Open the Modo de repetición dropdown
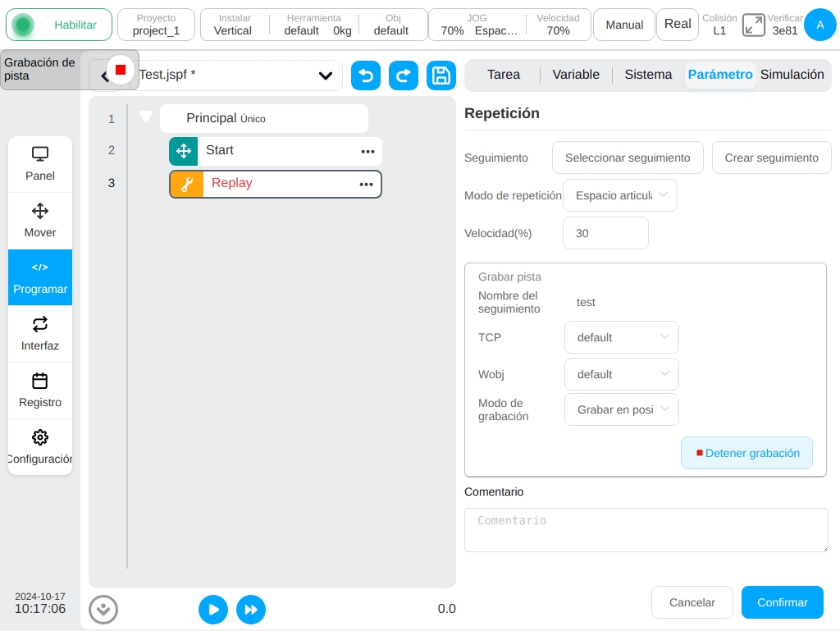The width and height of the screenshot is (840, 631). coord(620,195)
